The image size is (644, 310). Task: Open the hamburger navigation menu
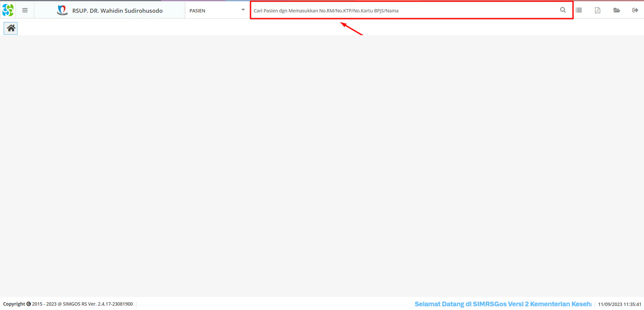pos(25,10)
